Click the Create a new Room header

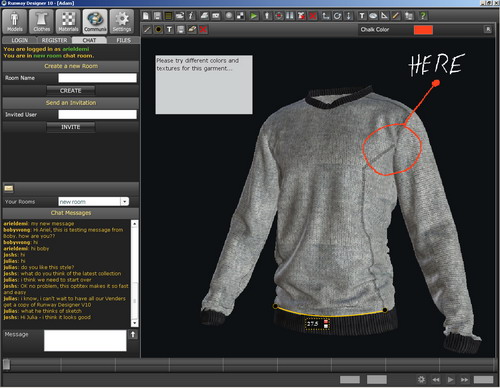click(x=71, y=66)
